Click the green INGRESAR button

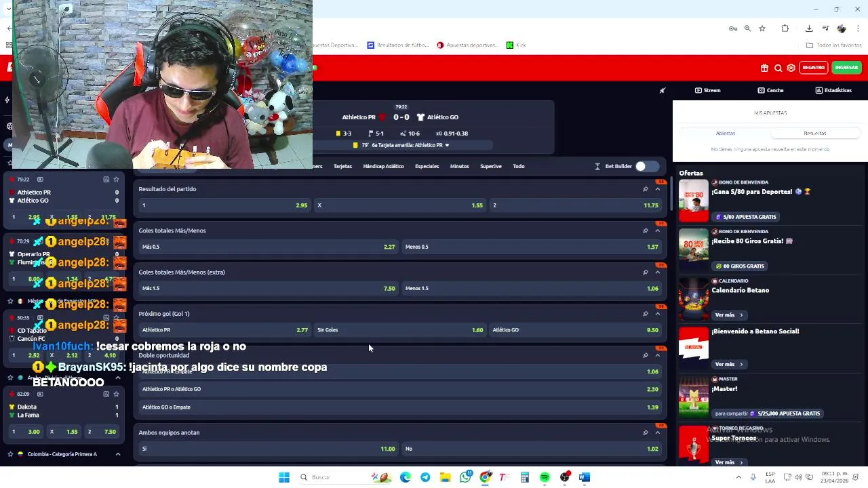(x=846, y=68)
